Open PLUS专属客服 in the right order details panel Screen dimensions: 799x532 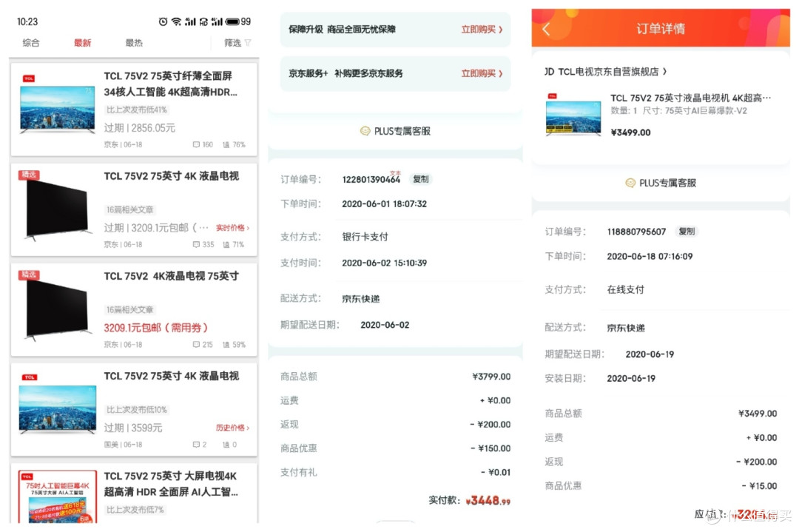point(661,183)
